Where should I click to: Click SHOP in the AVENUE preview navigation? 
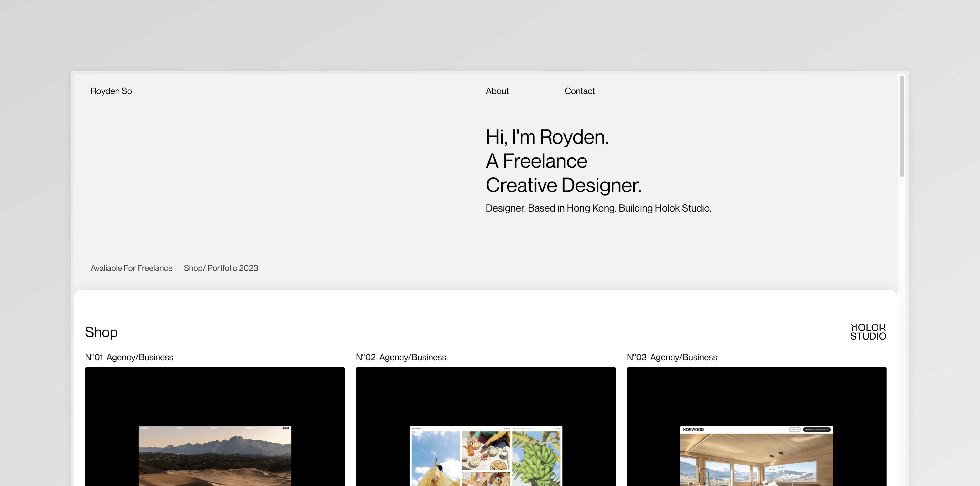point(214,428)
